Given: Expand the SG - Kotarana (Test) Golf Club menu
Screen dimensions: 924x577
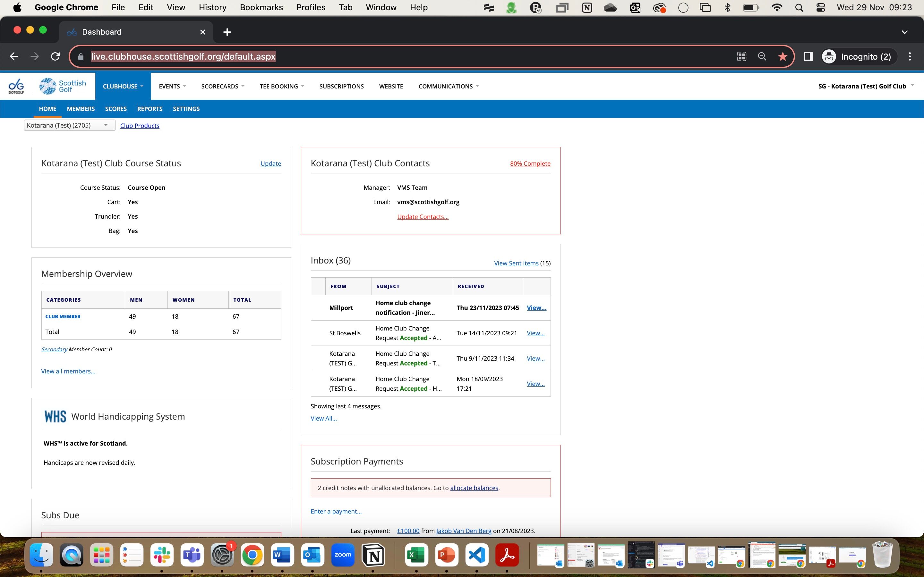Looking at the screenshot, I should point(866,86).
